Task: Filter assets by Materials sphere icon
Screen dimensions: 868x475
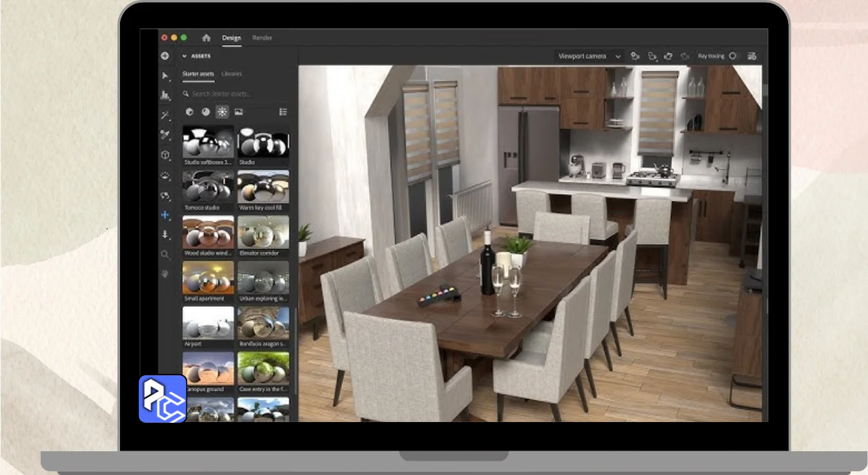Action: (205, 112)
